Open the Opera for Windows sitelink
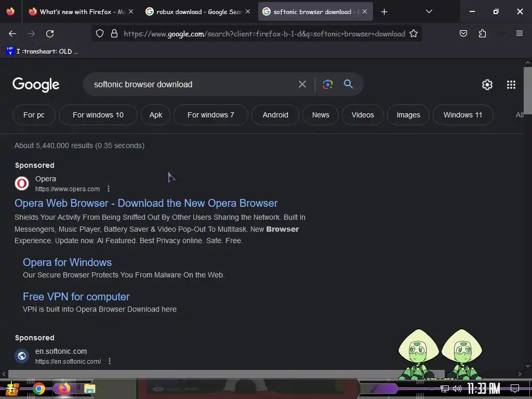This screenshot has height=399, width=532. tap(67, 262)
